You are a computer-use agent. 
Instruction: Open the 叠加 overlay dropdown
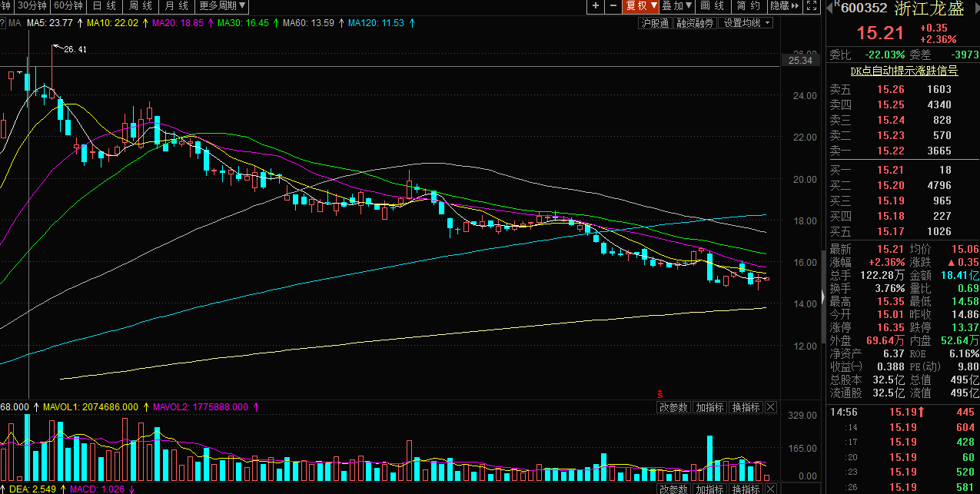677,6
